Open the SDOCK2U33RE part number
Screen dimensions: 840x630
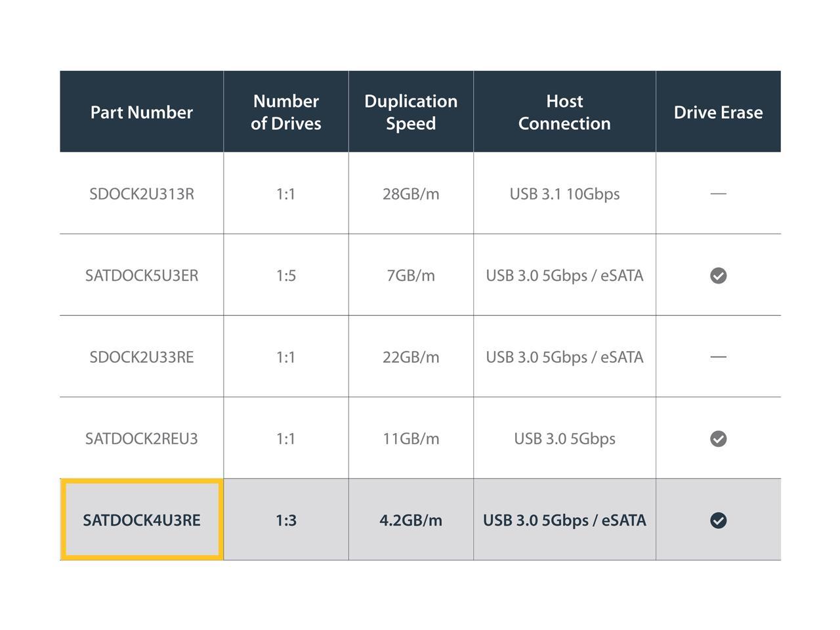pyautogui.click(x=141, y=357)
